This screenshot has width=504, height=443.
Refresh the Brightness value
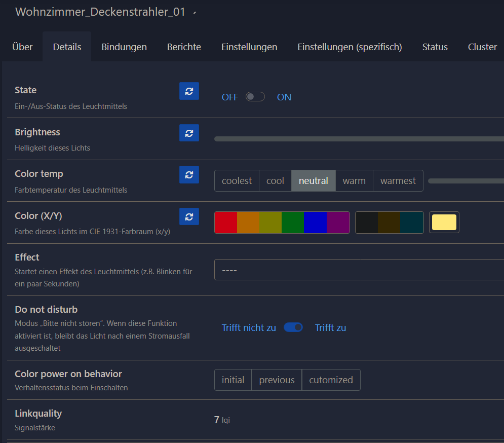[189, 133]
